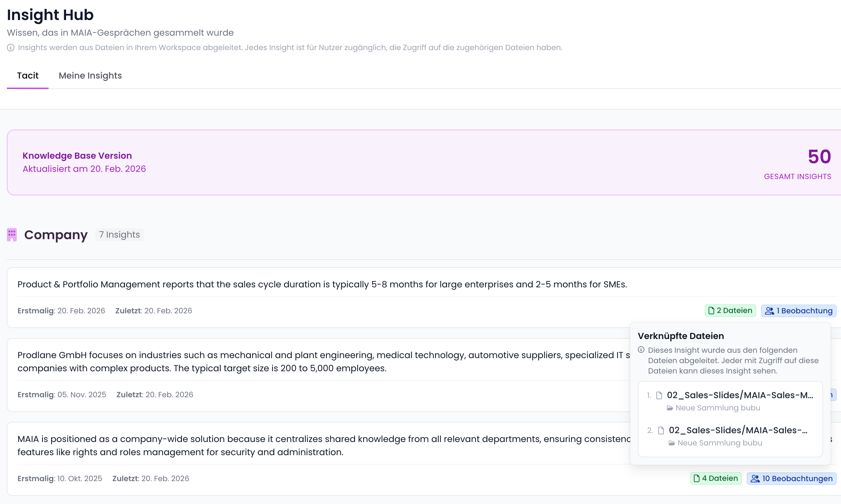
Task: Switch to the Tacit tab
Action: click(x=28, y=75)
